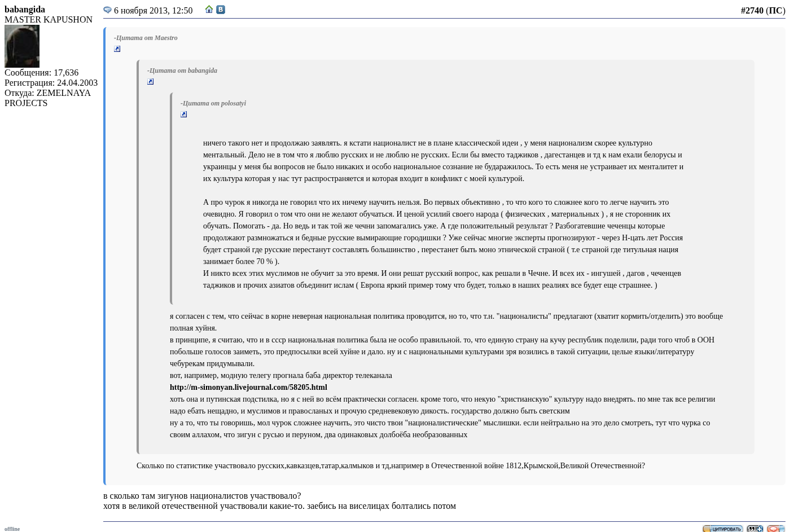
Task: Open the m-simonyan.livejournal.com link
Action: [248, 387]
